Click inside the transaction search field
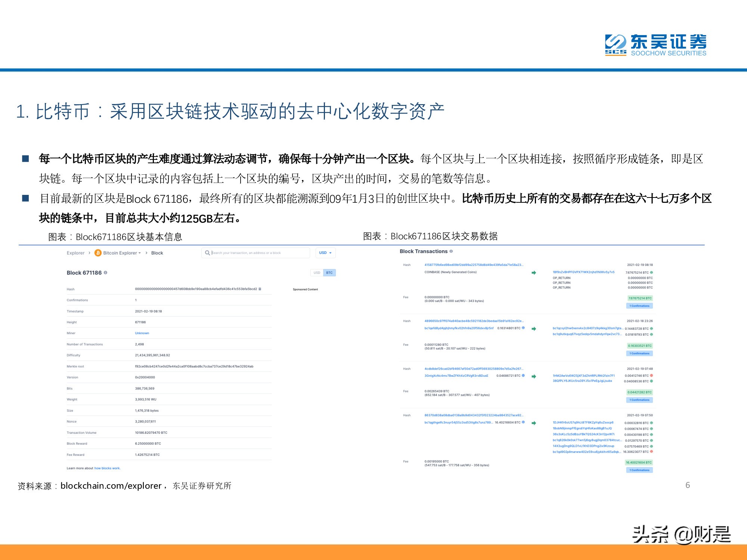Screen dimensions: 747x560 254,253
